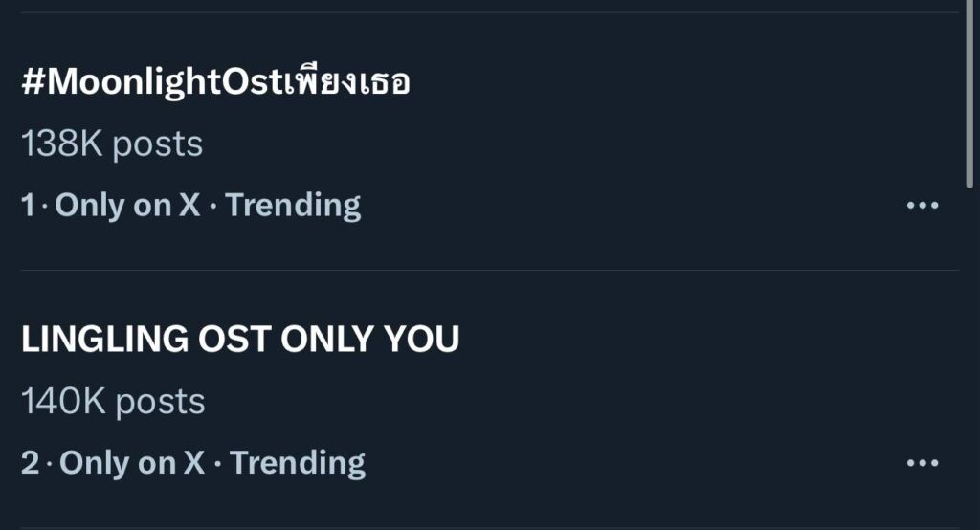The image size is (980, 530).
Task: Select "Only on X" label in the rank 2 trend
Action: pyautogui.click(x=132, y=463)
